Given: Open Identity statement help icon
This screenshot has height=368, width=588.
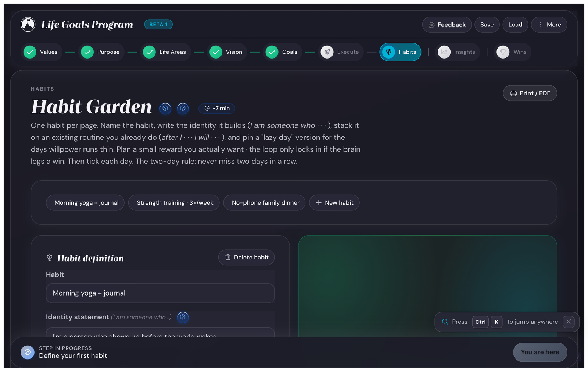Looking at the screenshot, I should 183,317.
